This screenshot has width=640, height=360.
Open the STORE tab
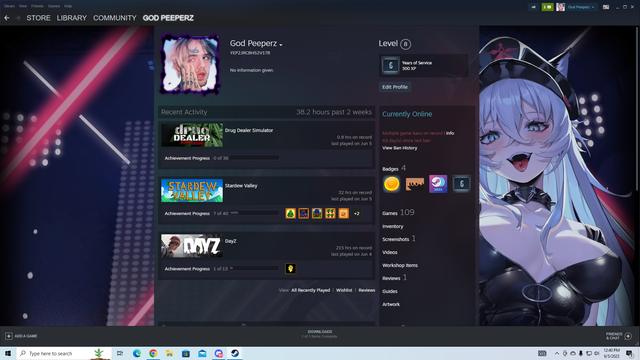click(x=38, y=18)
